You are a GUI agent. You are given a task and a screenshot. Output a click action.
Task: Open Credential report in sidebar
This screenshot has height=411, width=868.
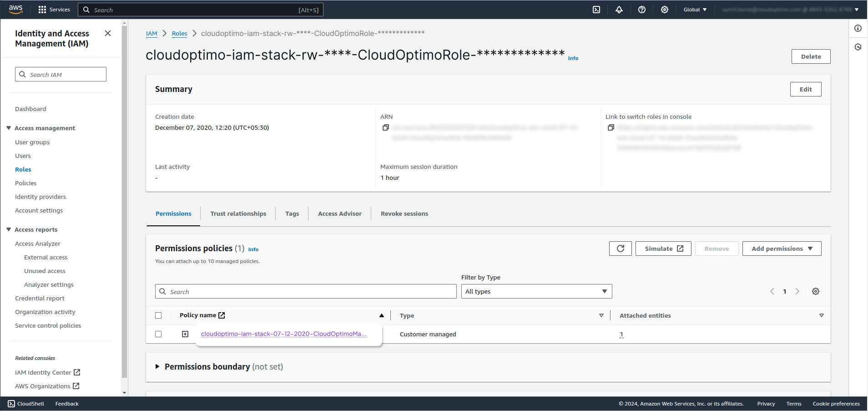tap(40, 298)
